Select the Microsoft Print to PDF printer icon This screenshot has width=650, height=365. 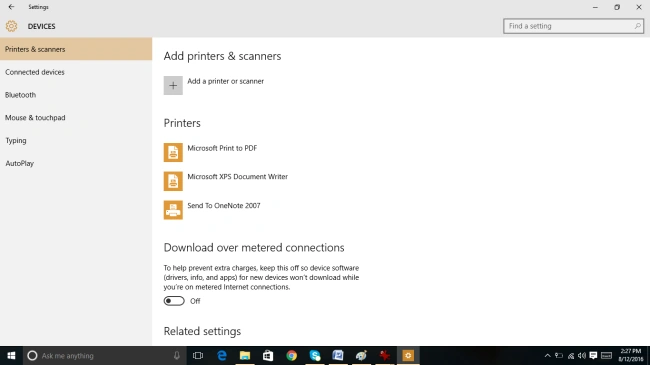[173, 152]
